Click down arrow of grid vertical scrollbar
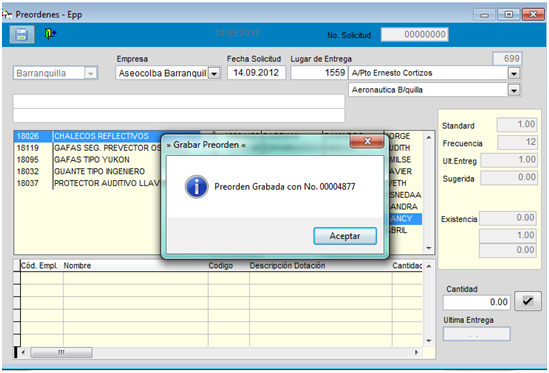549x373 pixels. 429,341
